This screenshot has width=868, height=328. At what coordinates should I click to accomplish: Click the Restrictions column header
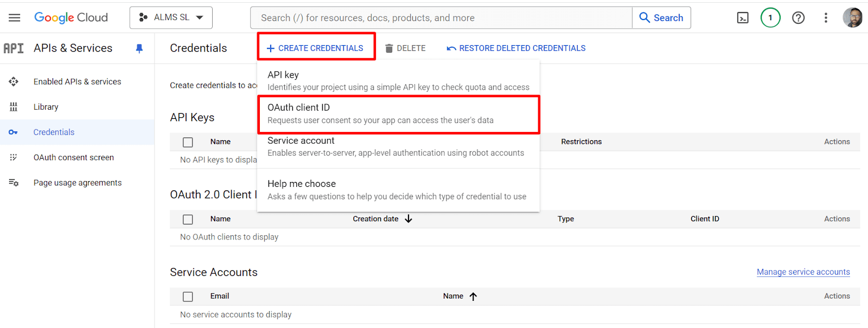[x=581, y=142]
